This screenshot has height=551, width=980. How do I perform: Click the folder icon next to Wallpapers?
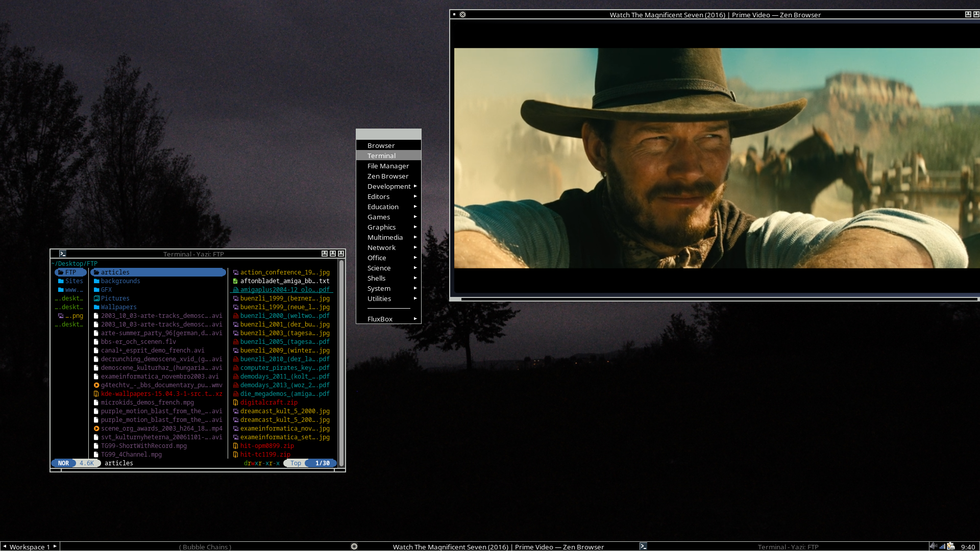pos(96,307)
